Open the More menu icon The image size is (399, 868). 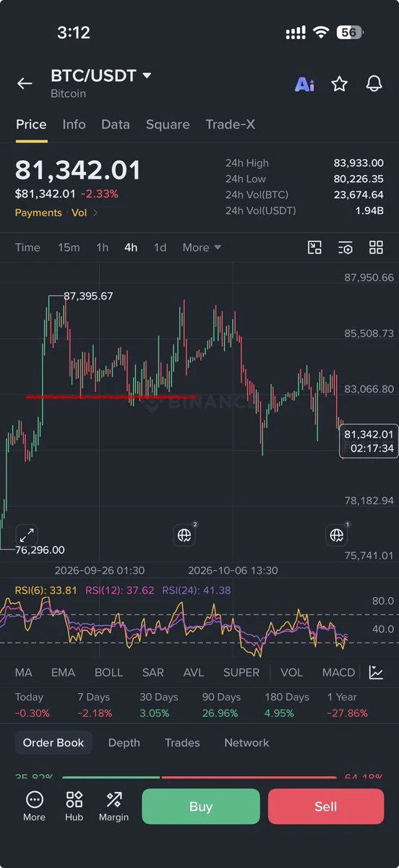34,807
